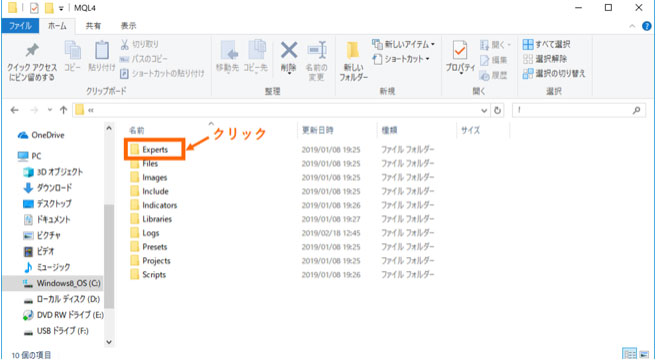Expand address bar history dropdown
This screenshot has width=656, height=363.
pos(484,111)
